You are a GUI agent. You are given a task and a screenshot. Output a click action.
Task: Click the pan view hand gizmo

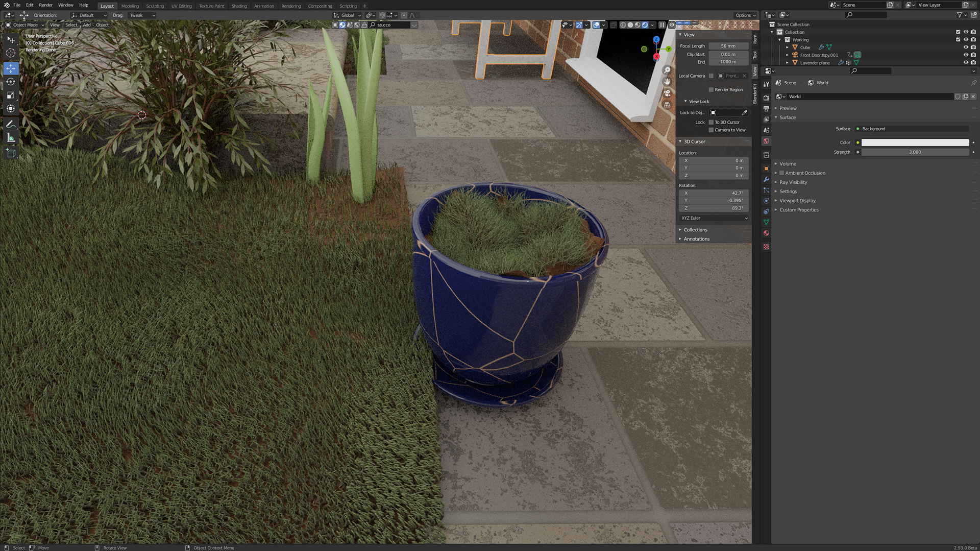coord(667,82)
